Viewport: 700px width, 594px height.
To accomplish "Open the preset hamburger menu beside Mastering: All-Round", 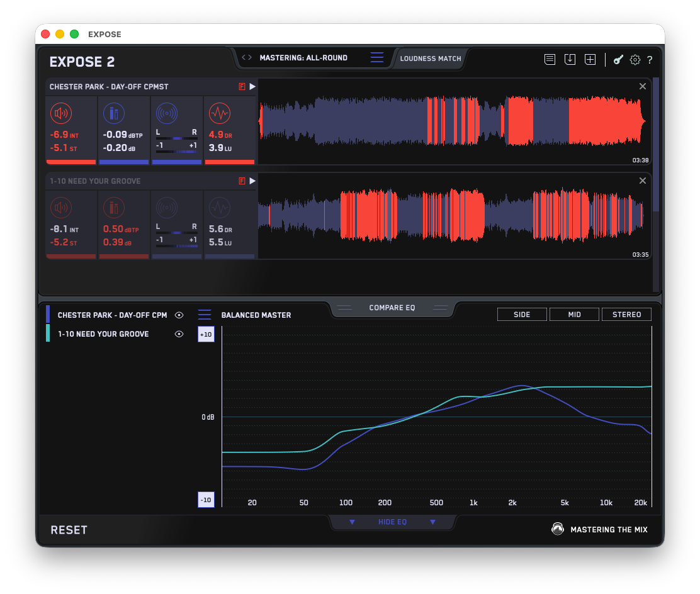I will (377, 57).
